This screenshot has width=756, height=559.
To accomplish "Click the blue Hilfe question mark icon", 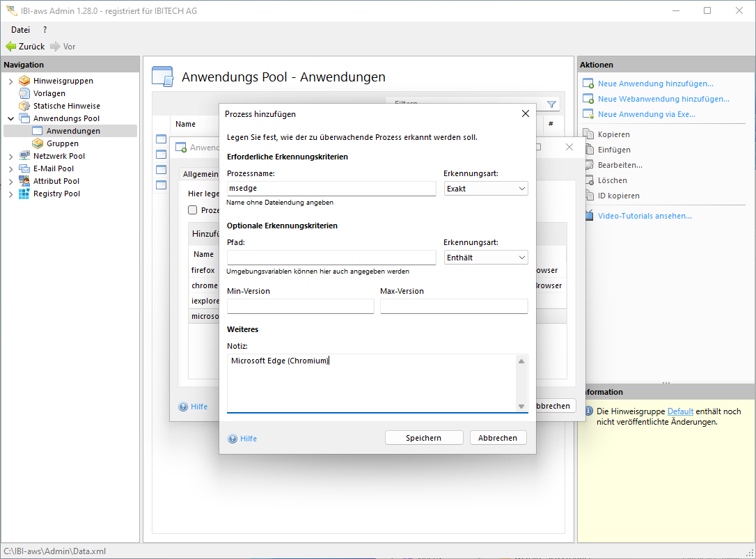I will click(x=233, y=439).
